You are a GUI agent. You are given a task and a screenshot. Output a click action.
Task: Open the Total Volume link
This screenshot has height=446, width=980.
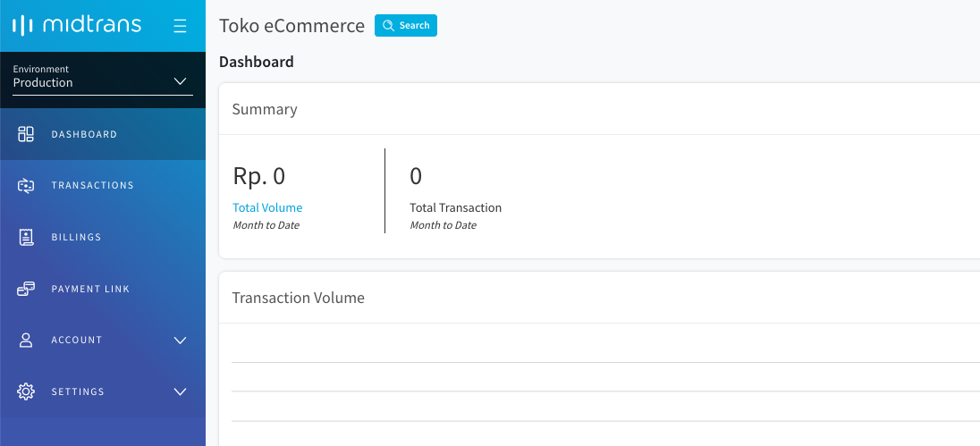pos(267,208)
